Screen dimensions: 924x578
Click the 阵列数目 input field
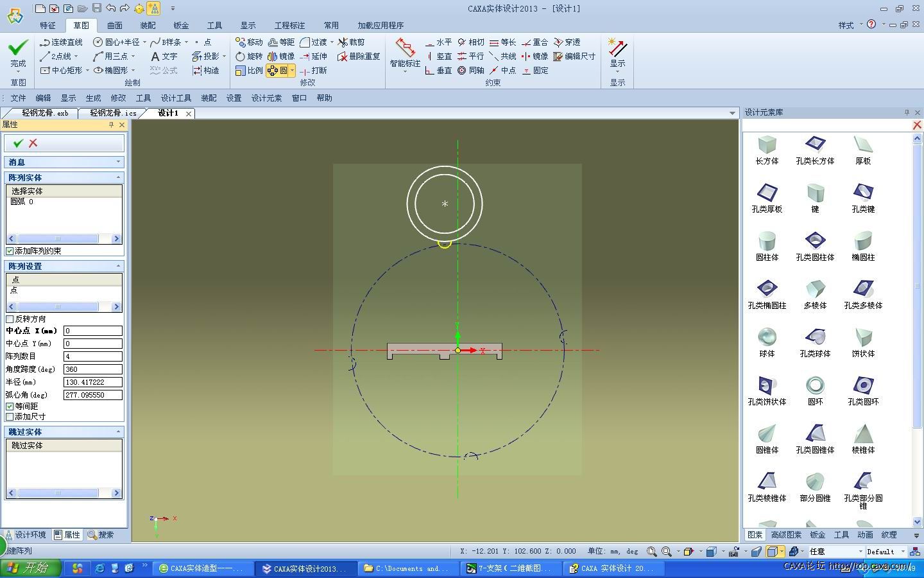93,356
